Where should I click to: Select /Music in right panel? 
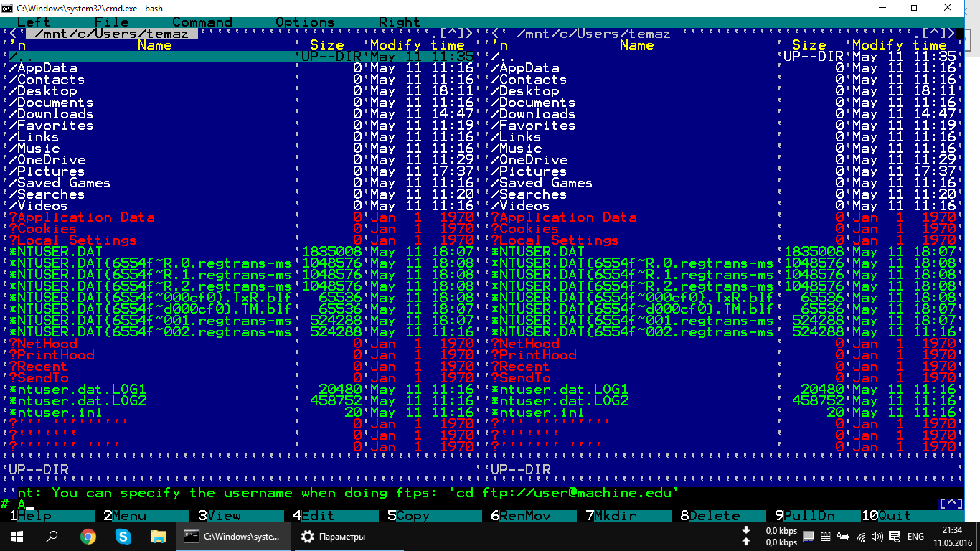point(723,149)
